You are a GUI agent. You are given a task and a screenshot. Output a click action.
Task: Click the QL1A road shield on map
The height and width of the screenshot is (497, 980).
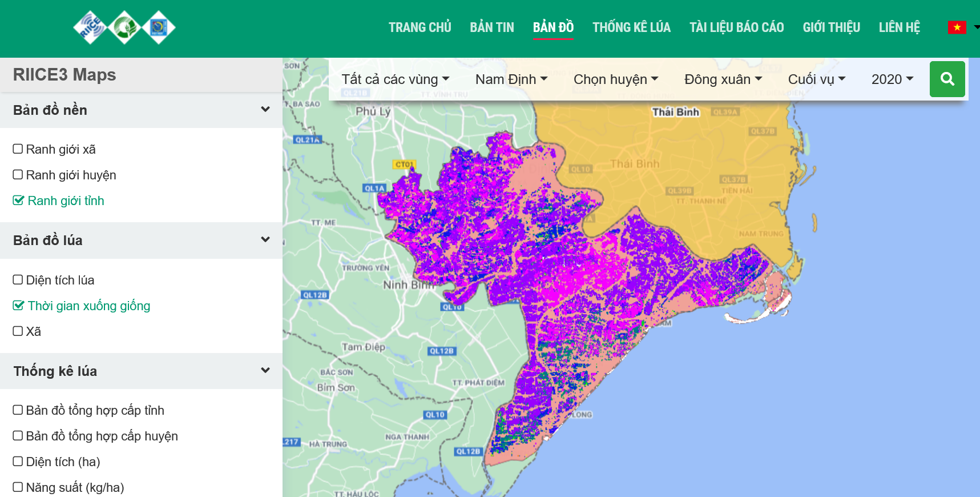point(374,188)
